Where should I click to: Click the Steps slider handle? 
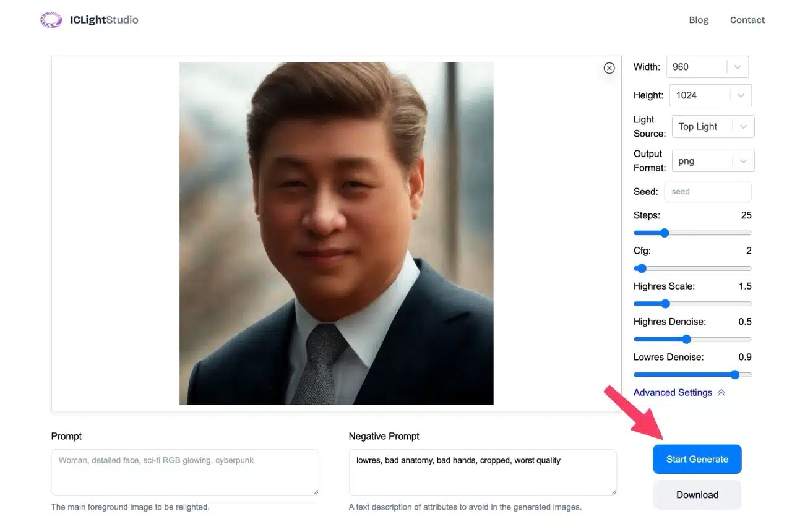(665, 233)
